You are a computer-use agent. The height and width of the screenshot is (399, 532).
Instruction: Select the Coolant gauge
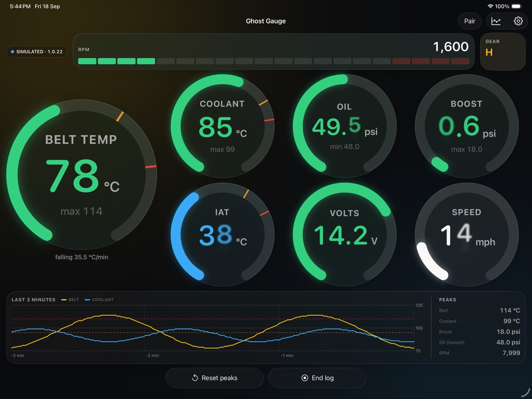pos(222,126)
